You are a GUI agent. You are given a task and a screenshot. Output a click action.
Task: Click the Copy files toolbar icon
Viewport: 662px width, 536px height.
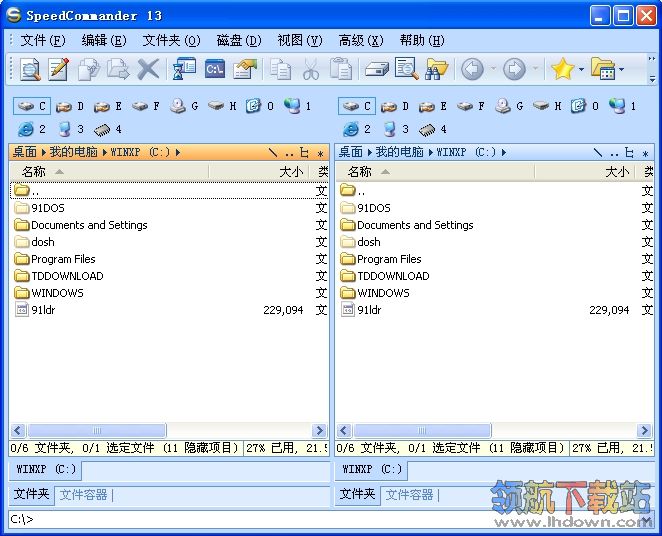point(88,69)
